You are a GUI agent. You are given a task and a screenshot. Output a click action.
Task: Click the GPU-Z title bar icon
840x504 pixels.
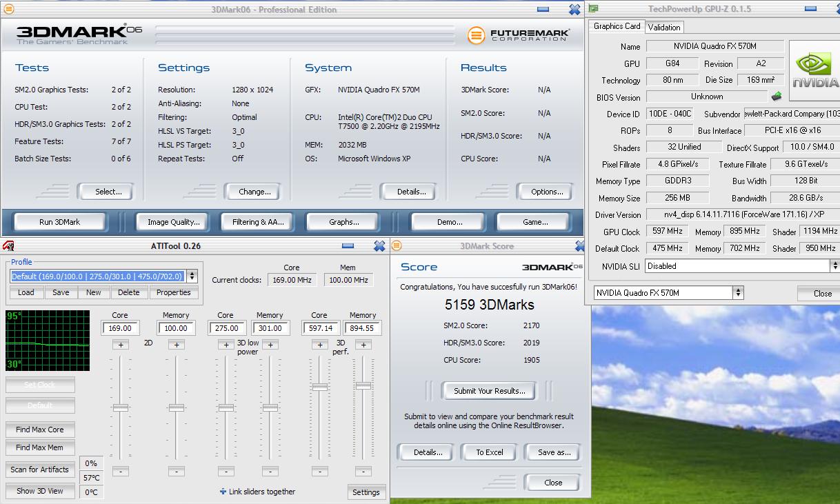(x=593, y=9)
